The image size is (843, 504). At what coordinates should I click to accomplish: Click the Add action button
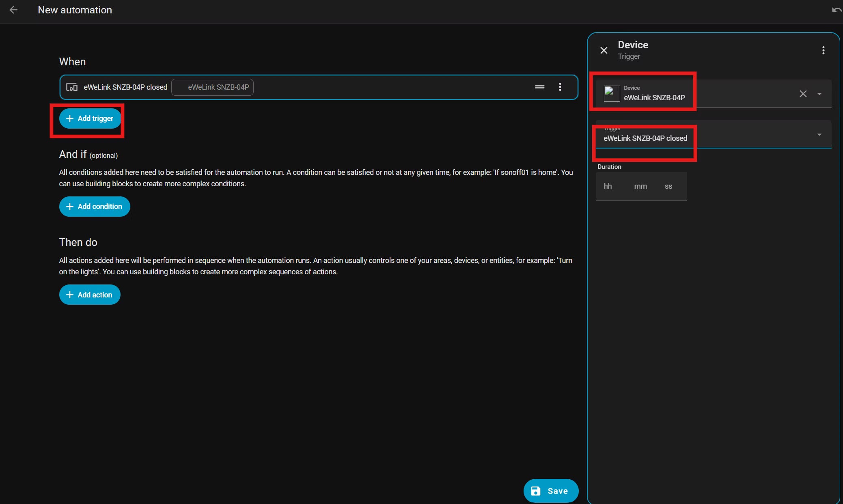pos(90,295)
